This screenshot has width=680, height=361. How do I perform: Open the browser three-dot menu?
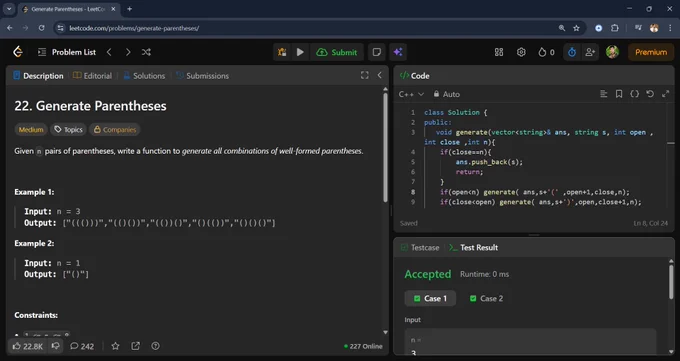click(670, 28)
